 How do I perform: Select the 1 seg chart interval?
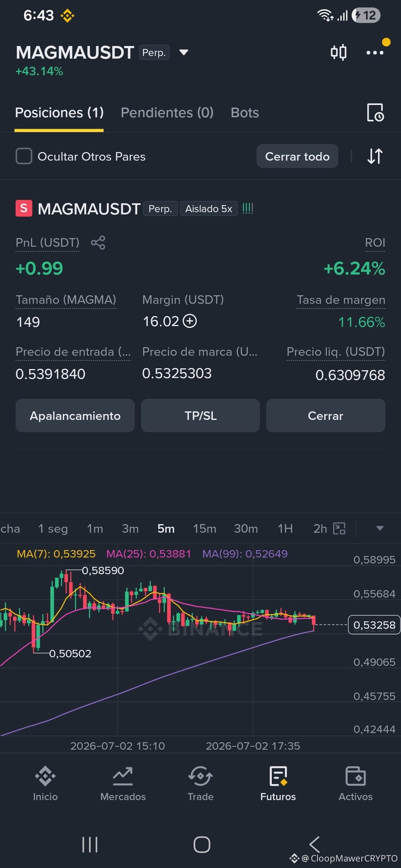tap(53, 528)
